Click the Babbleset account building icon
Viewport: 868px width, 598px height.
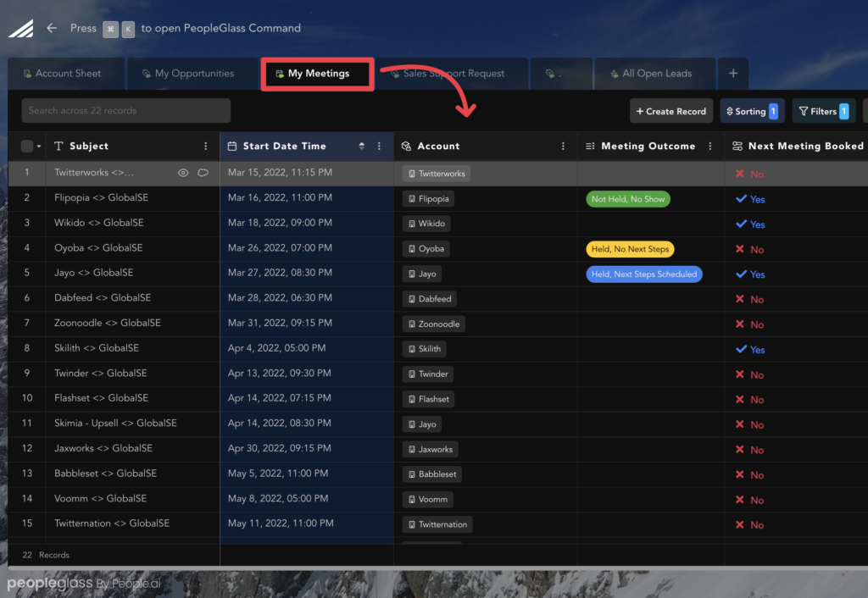coord(411,474)
